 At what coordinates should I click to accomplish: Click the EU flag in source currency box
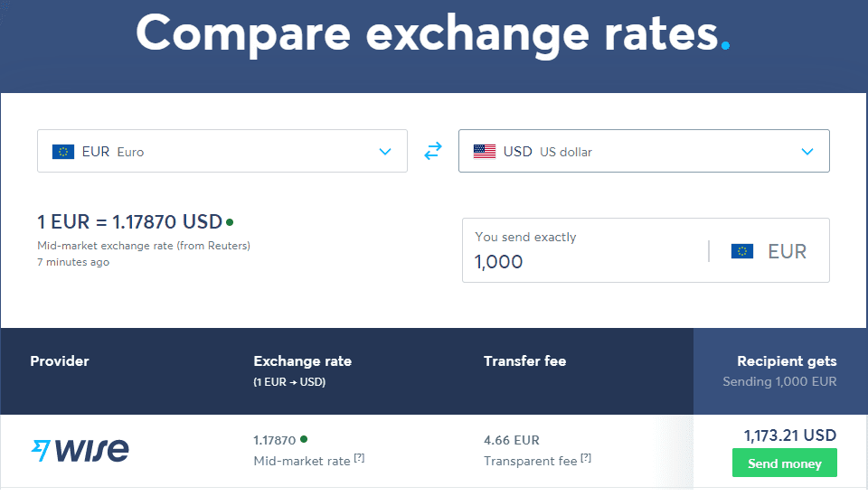click(x=63, y=152)
